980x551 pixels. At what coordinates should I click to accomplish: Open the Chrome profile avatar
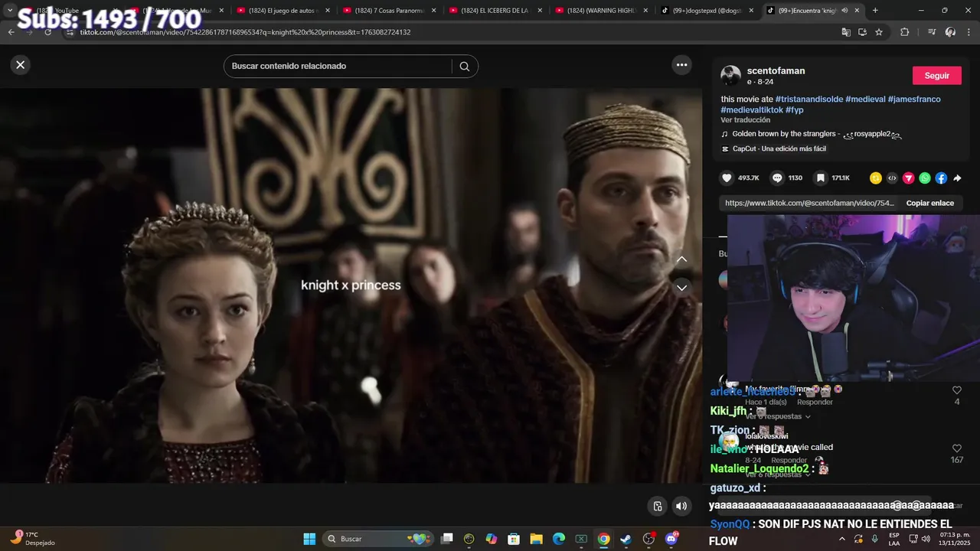tap(950, 32)
